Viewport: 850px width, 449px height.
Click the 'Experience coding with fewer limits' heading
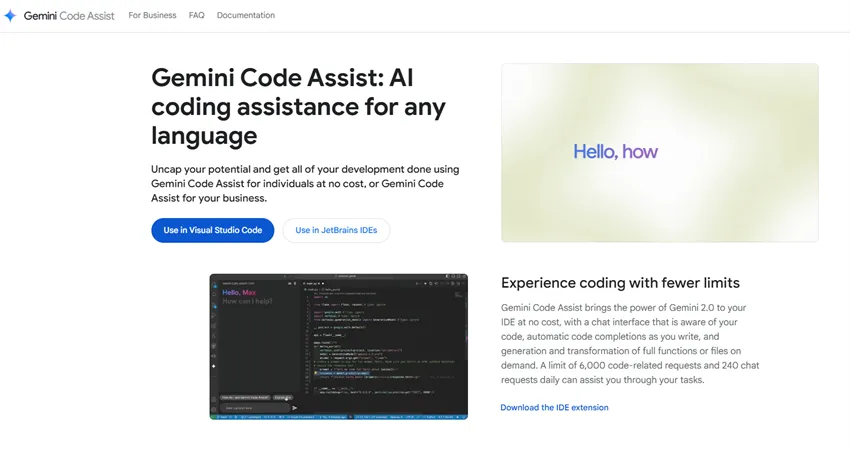(x=620, y=283)
